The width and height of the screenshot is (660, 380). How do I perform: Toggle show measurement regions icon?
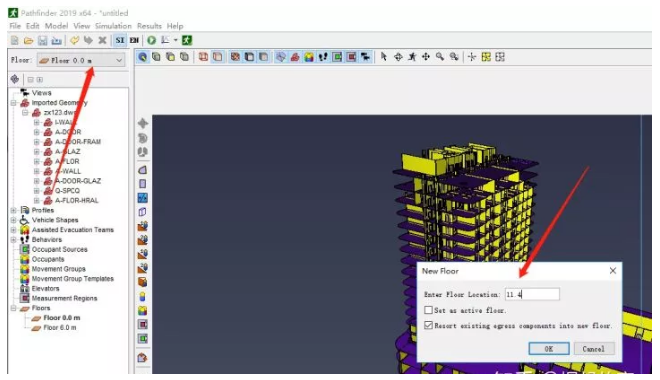(351, 56)
